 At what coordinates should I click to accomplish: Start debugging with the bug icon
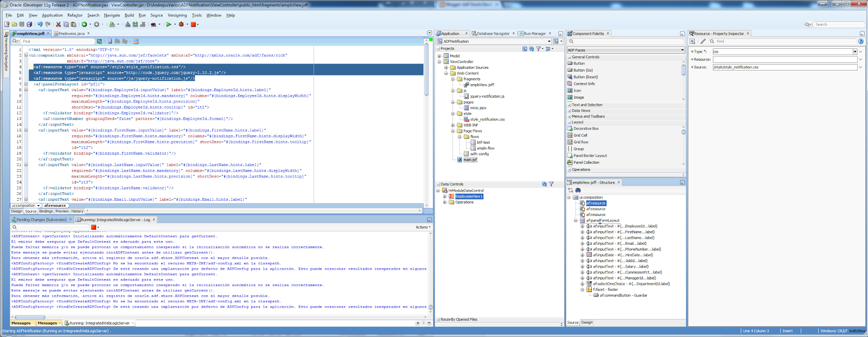pos(181,24)
